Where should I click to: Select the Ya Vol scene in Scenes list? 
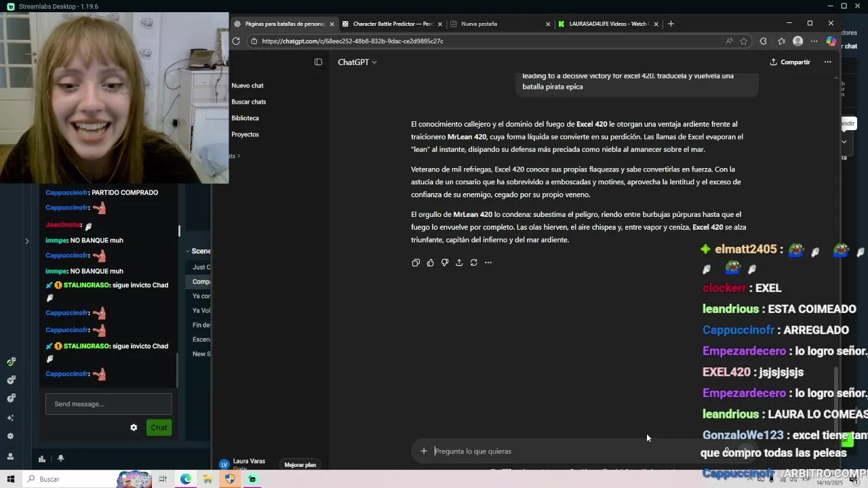(x=201, y=310)
